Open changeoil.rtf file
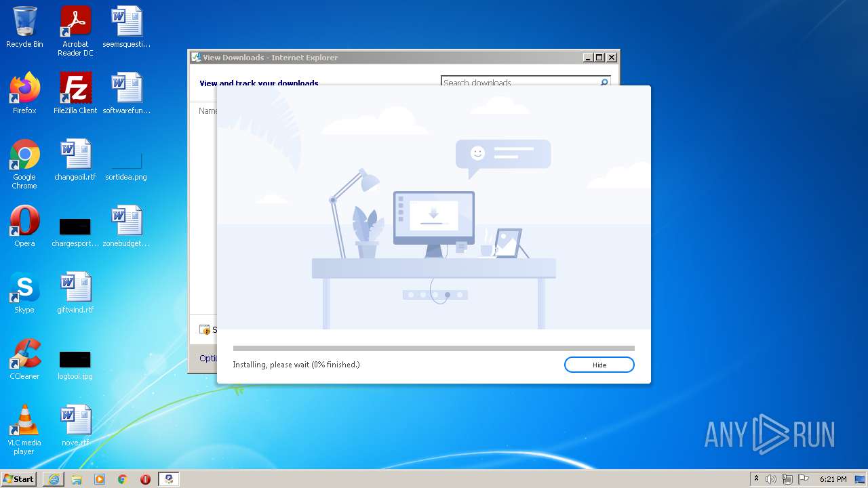The image size is (868, 488). point(75,160)
